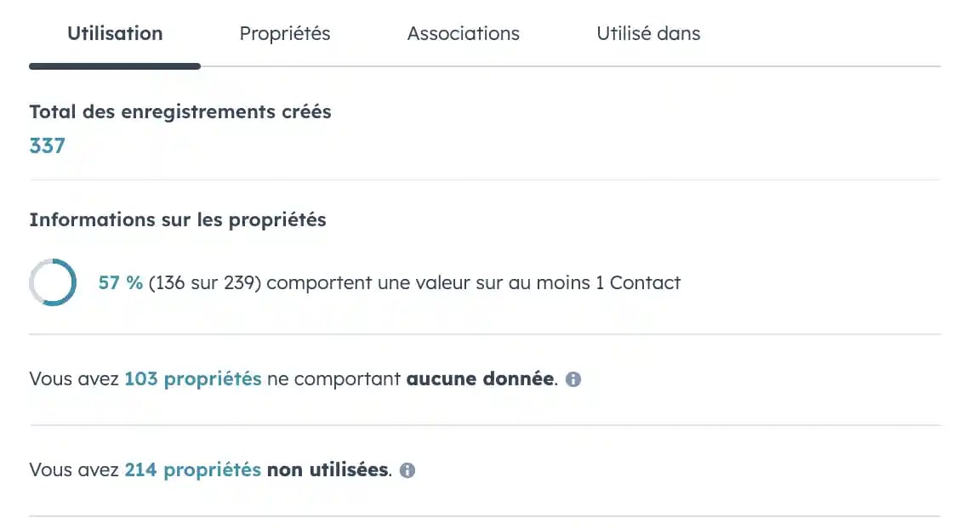The width and height of the screenshot is (980, 529).
Task: Click the 'Informations sur les propriétés' heading
Action: tap(178, 219)
